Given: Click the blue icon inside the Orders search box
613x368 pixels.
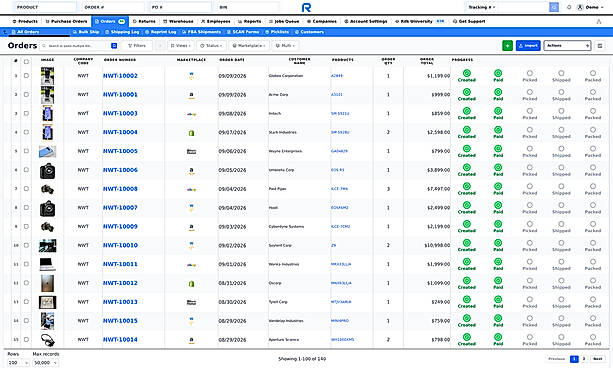Looking at the screenshot, I should coord(114,46).
